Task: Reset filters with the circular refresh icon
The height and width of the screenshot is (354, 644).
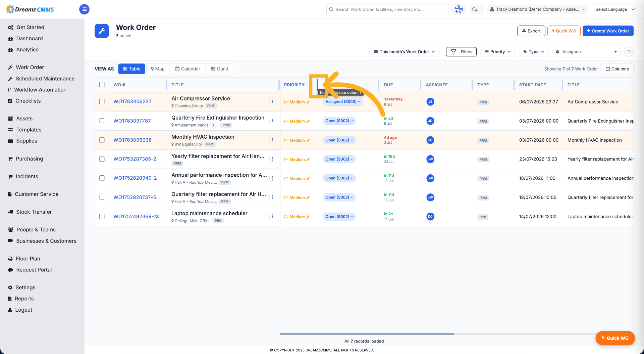Action: (x=629, y=52)
